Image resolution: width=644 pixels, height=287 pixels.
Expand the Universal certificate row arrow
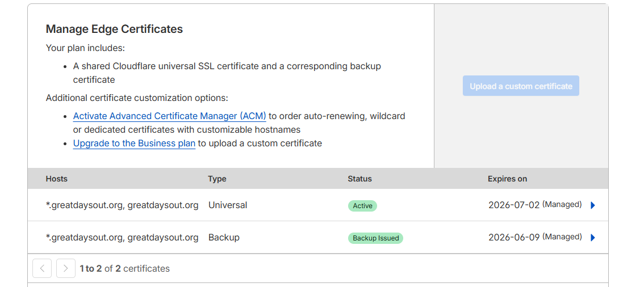pos(593,205)
